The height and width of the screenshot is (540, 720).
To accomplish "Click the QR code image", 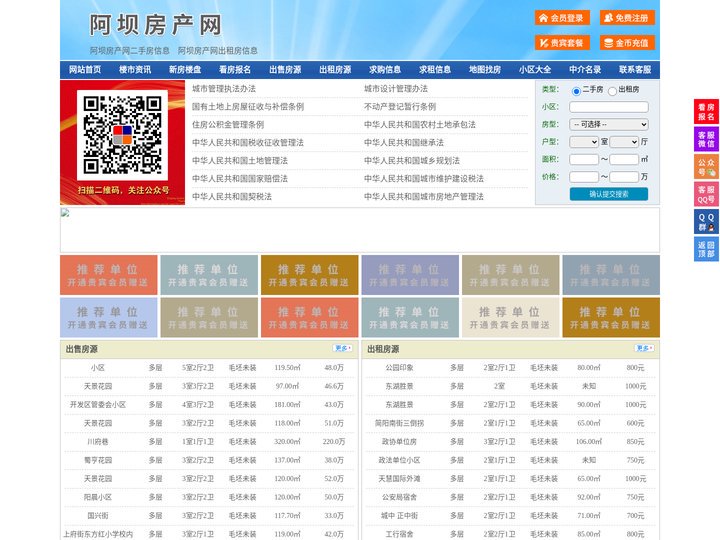I will pyautogui.click(x=122, y=135).
